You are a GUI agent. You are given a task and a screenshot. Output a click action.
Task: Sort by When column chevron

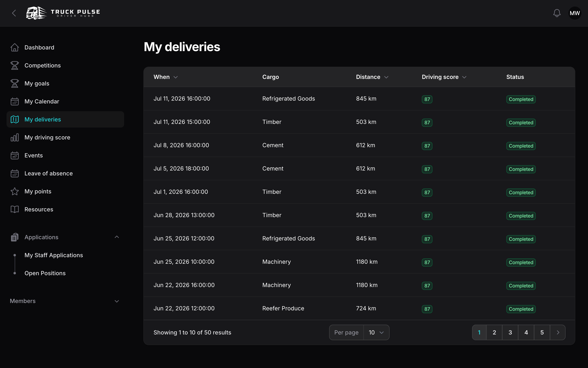pyautogui.click(x=176, y=77)
